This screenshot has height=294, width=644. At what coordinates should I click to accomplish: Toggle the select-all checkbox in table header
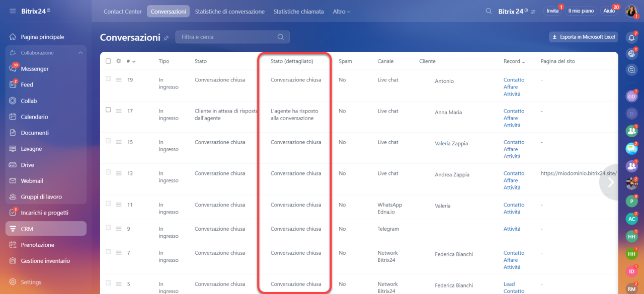coord(108,61)
